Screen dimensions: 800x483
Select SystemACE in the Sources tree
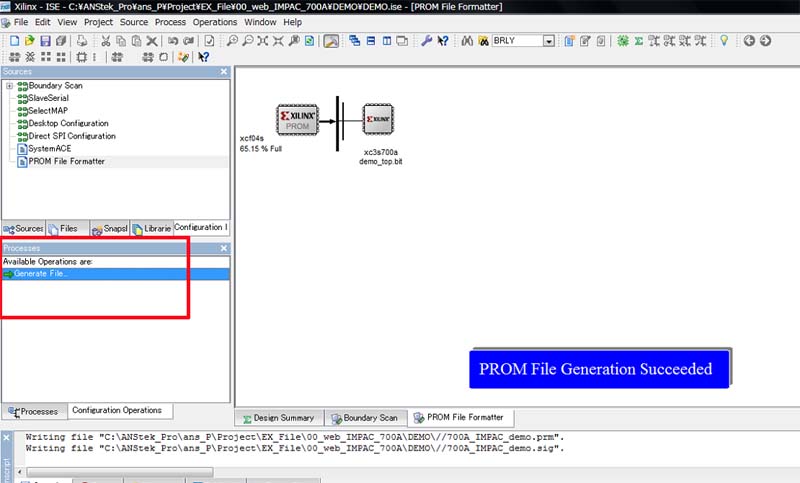tap(49, 148)
